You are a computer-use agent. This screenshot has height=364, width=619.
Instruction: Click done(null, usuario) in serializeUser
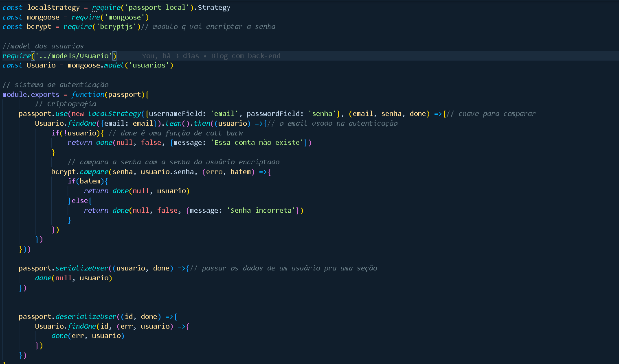(x=74, y=278)
